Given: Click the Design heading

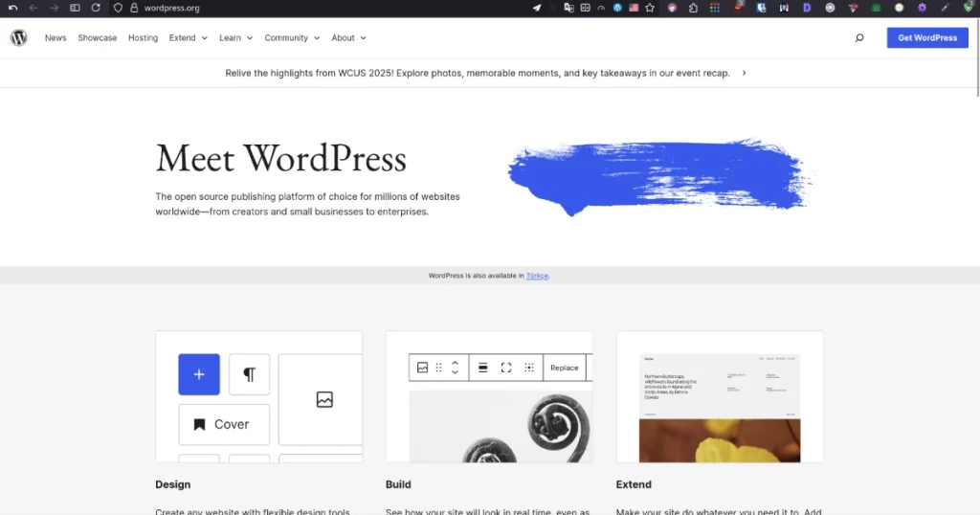Looking at the screenshot, I should (x=173, y=484).
